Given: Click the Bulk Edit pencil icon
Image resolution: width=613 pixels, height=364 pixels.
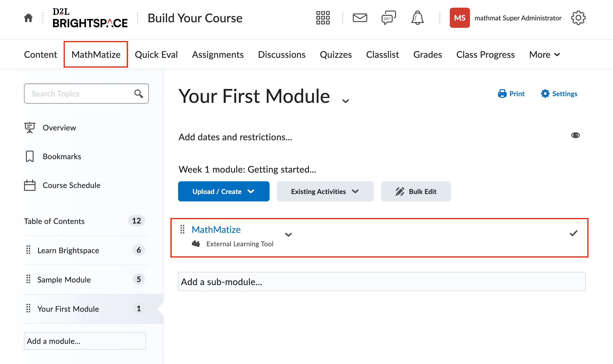Looking at the screenshot, I should [400, 192].
